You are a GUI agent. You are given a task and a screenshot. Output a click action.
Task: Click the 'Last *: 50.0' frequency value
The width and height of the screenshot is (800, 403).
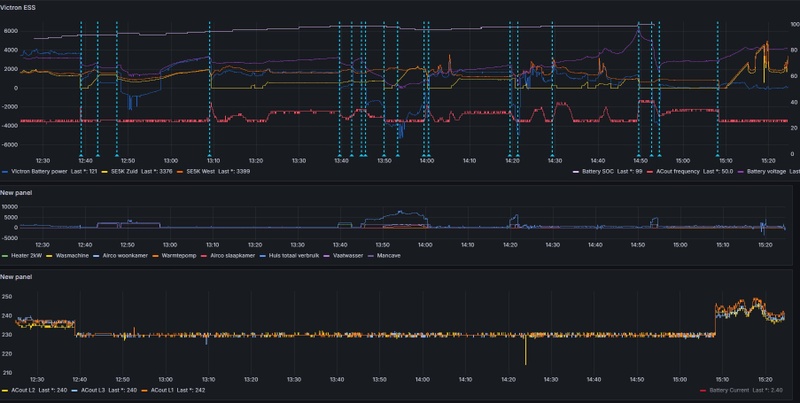click(x=718, y=172)
